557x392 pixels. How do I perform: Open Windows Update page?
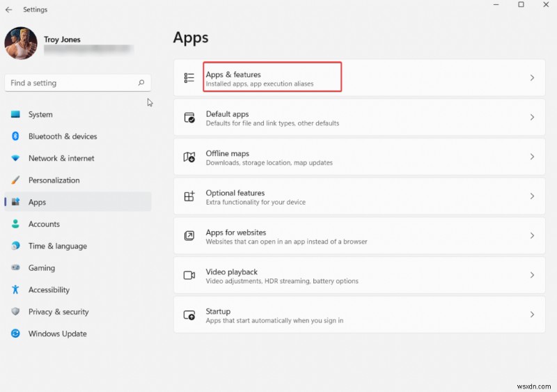[78, 334]
